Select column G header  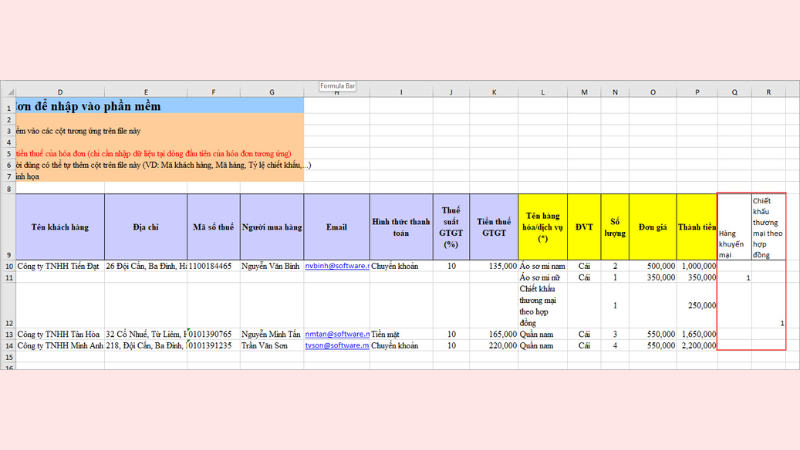(x=271, y=92)
